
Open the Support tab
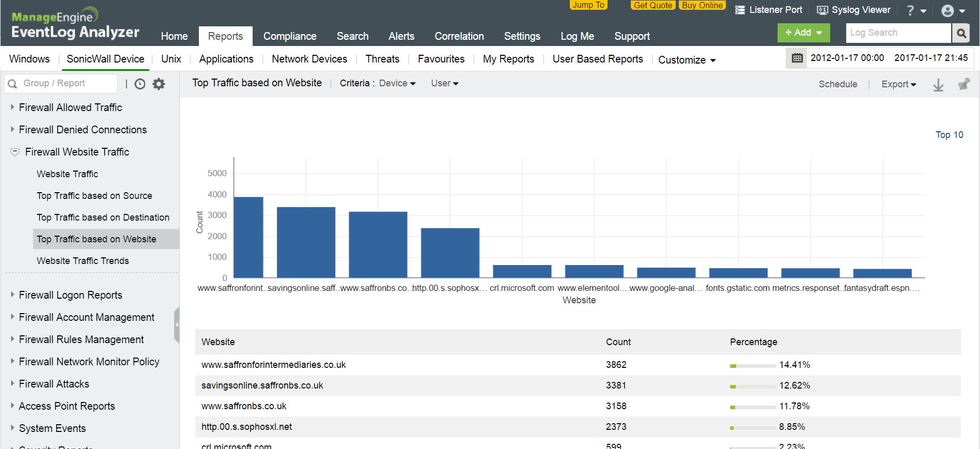(632, 36)
